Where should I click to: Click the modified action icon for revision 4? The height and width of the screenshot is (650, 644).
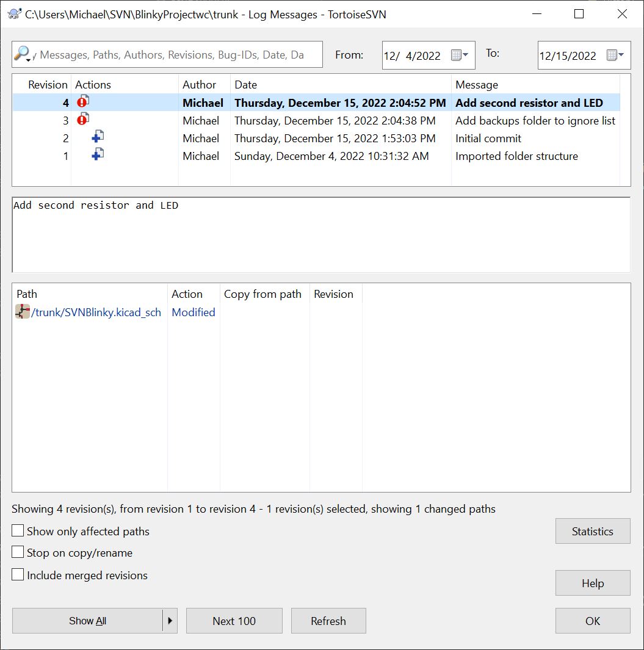click(83, 101)
